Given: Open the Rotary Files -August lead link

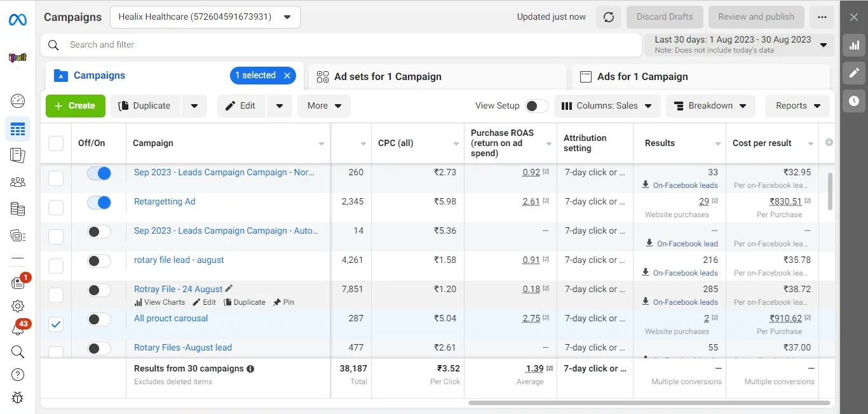Looking at the screenshot, I should (x=183, y=347).
